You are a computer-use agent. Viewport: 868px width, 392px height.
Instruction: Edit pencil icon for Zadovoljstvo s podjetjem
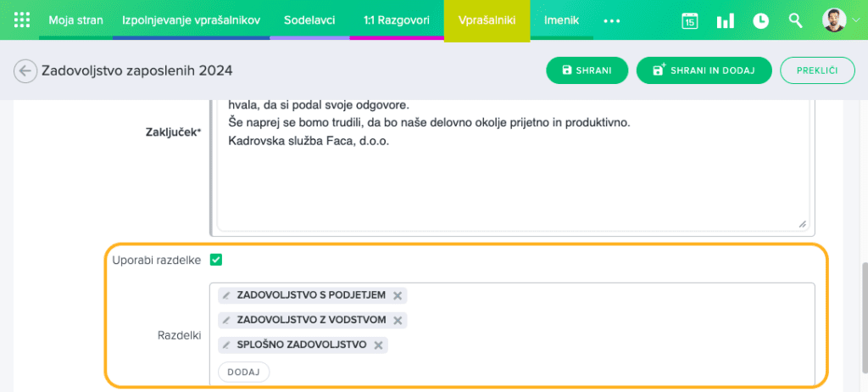click(226, 295)
